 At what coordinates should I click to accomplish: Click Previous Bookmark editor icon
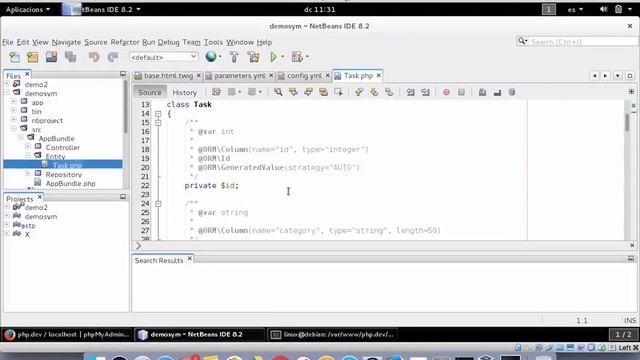click(359, 92)
